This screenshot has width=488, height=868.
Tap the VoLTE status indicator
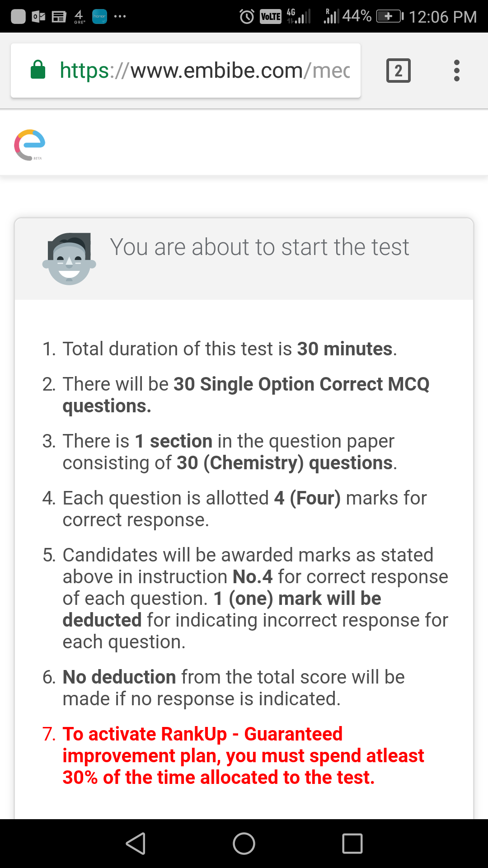click(270, 17)
